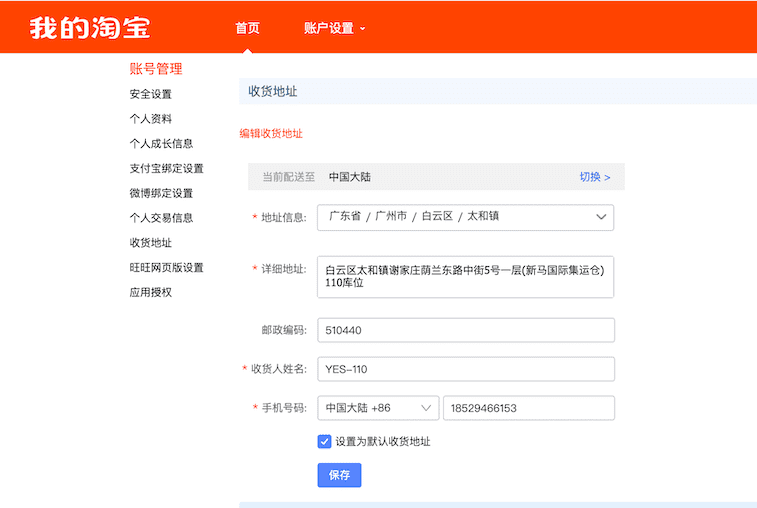Screen dimensions: 757x508
Task: Open 微博绑定设置 in sidebar
Action: [161, 193]
